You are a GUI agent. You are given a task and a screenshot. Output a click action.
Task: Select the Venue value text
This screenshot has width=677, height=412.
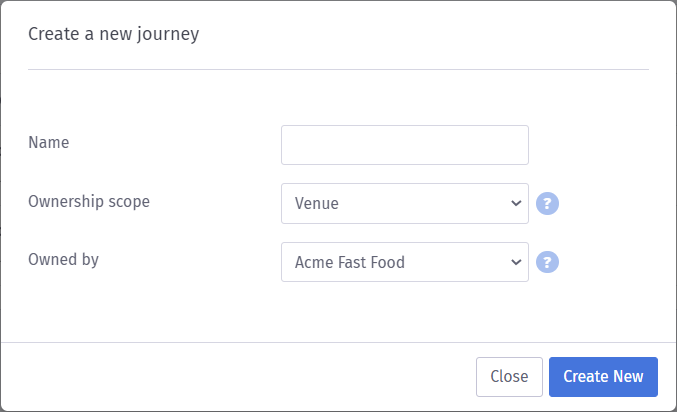tap(317, 204)
